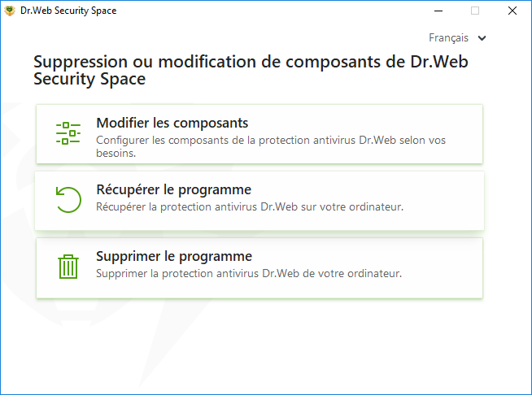Click the 'Configurer les composants de la protection' description
532x395 pixels.
click(x=271, y=146)
